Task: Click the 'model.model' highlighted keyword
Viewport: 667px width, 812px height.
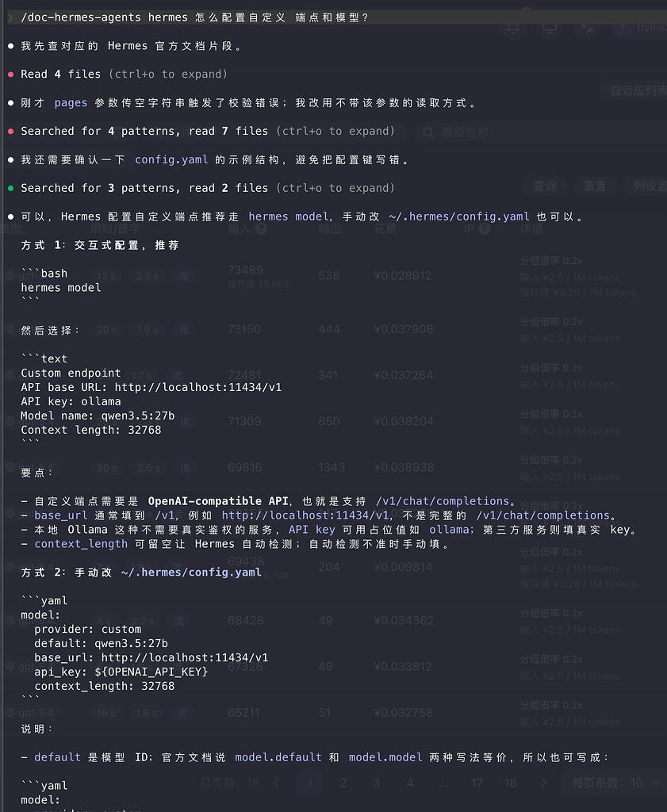Action: 385,757
